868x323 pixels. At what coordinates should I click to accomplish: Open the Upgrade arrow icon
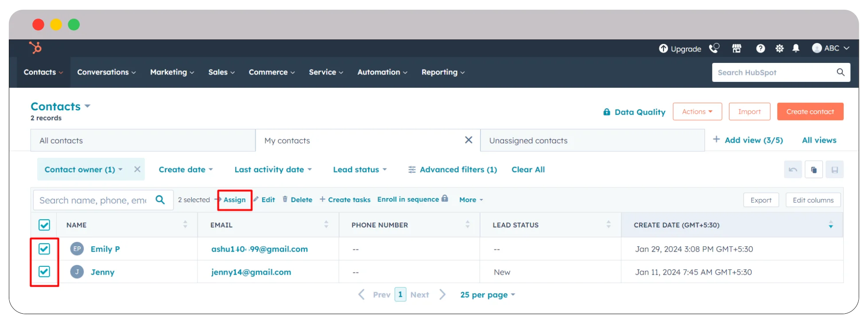663,49
